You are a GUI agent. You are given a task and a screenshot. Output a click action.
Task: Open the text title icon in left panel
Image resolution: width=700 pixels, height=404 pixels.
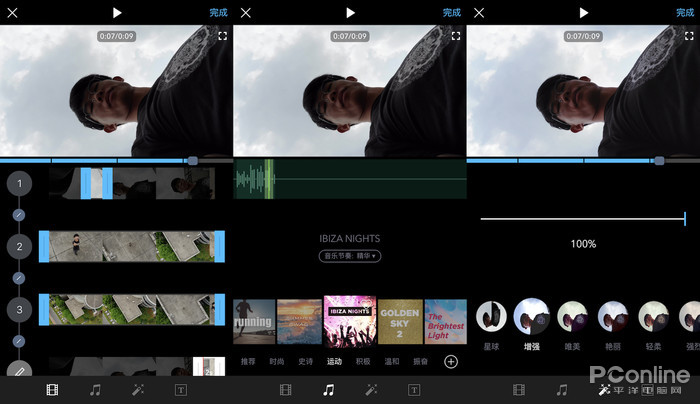(181, 390)
